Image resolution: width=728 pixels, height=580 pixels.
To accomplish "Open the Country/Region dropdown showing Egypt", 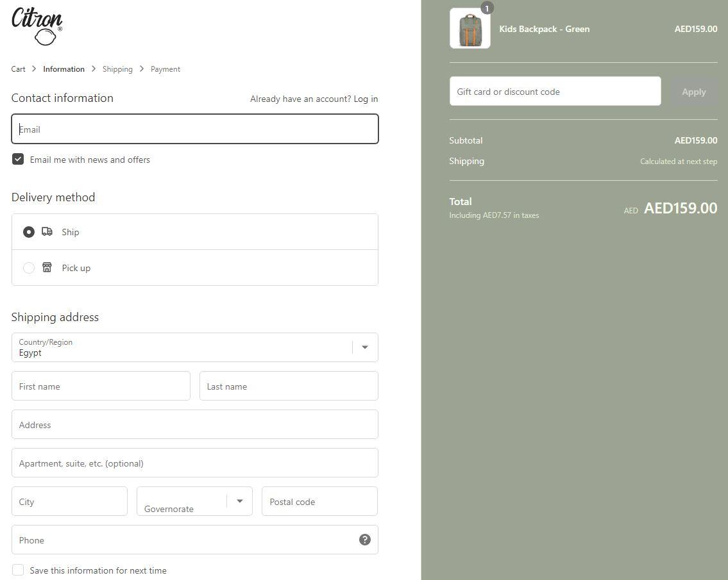I will (195, 347).
